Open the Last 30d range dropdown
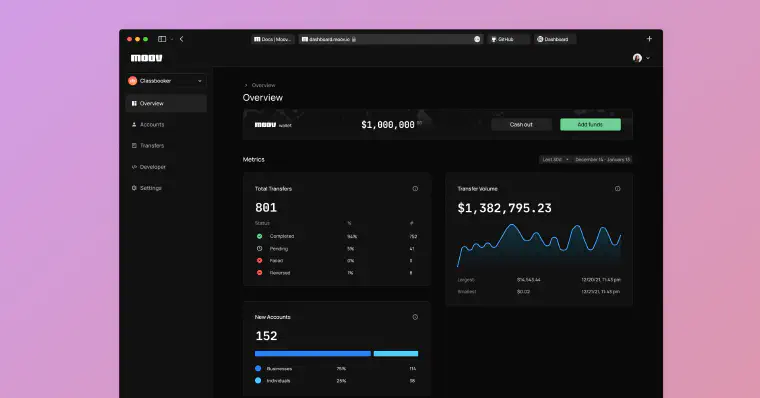 (555, 159)
